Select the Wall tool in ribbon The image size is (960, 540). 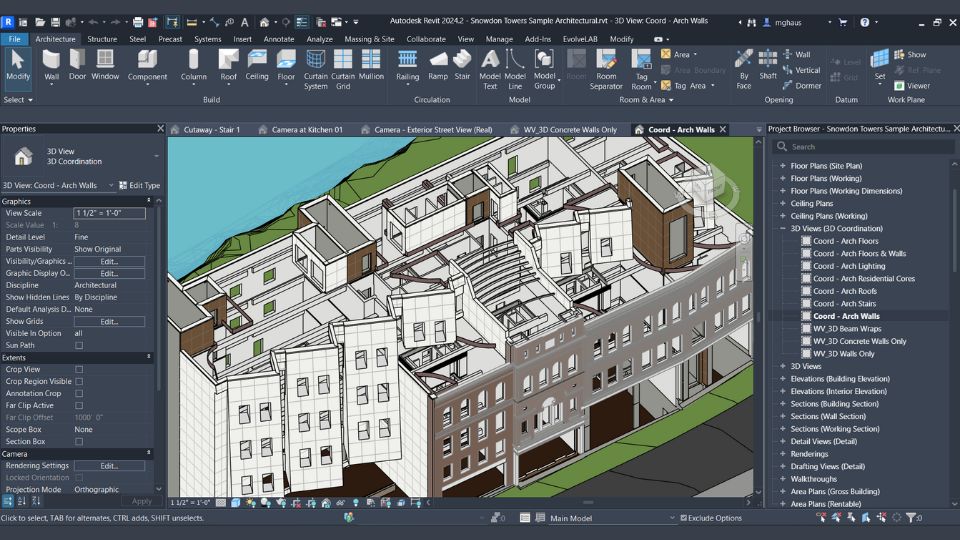(x=51, y=65)
